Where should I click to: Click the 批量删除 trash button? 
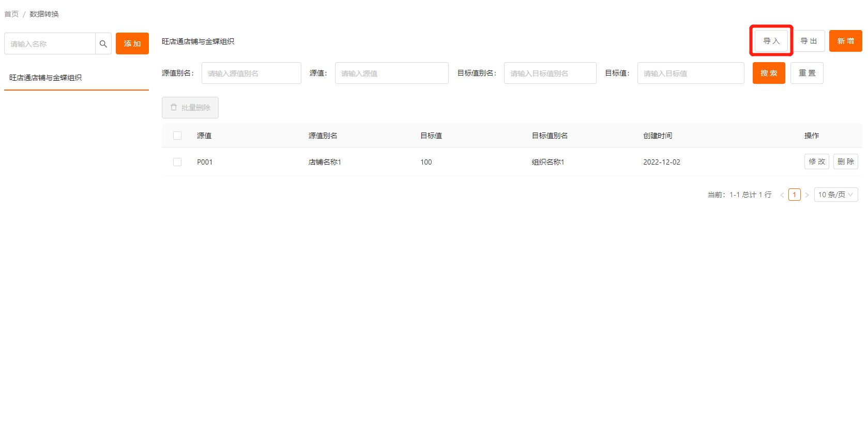point(190,108)
